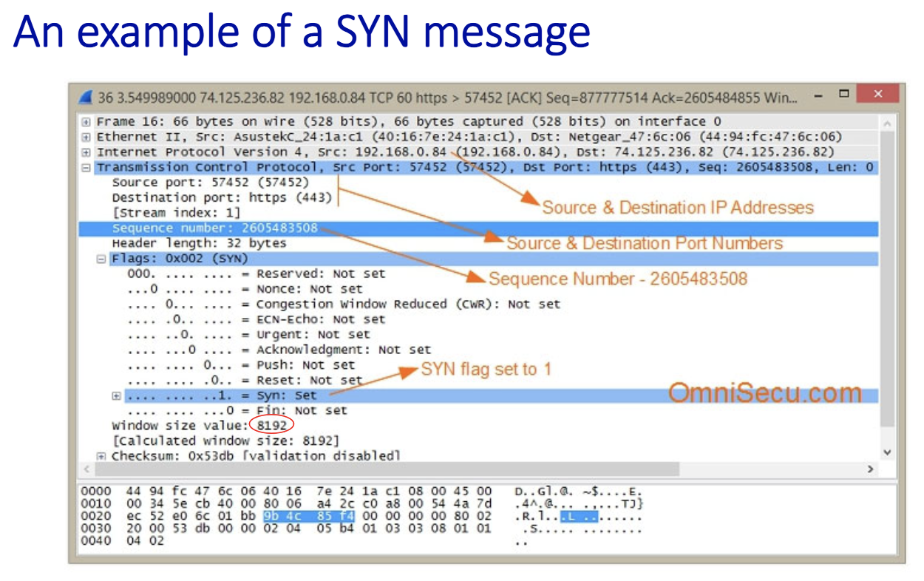Select the Sequence number: 2605483508 row
The height and width of the screenshot is (581, 924).
(214, 228)
